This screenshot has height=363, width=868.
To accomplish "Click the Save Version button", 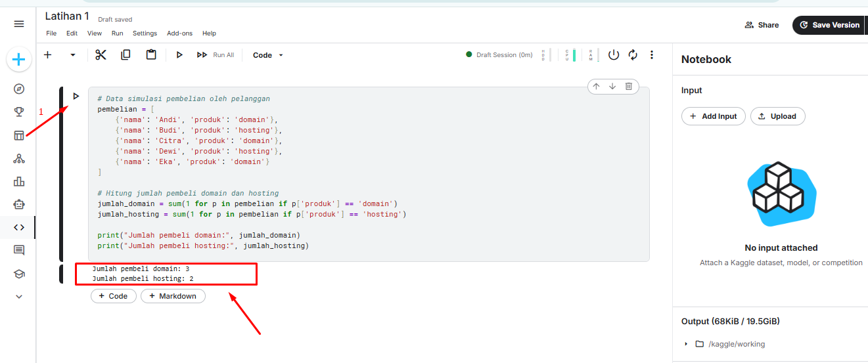I will (829, 25).
